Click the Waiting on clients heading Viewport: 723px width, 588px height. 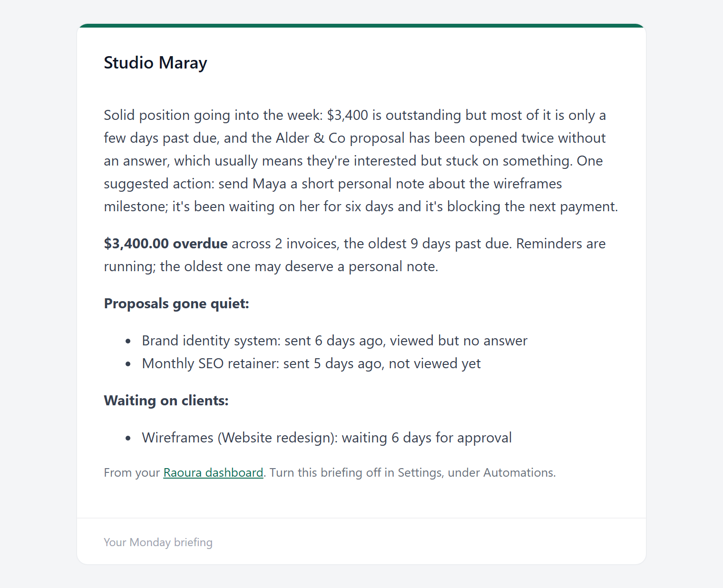pyautogui.click(x=166, y=401)
